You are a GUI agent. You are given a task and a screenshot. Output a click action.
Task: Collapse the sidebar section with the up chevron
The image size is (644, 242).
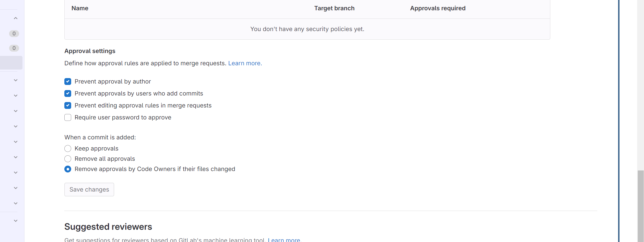click(16, 18)
